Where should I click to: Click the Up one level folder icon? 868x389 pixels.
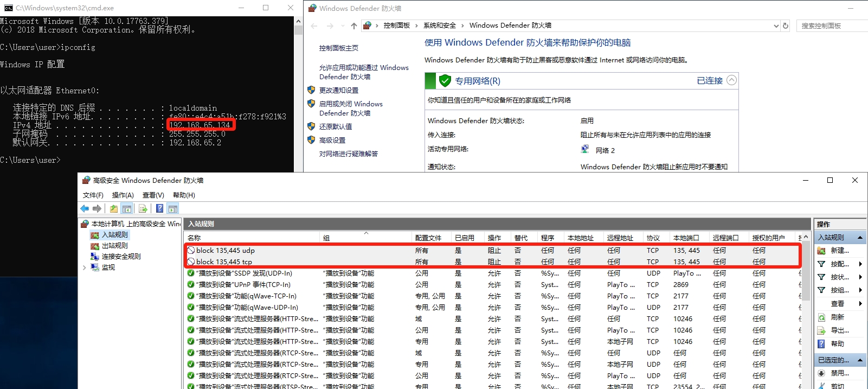coord(114,209)
